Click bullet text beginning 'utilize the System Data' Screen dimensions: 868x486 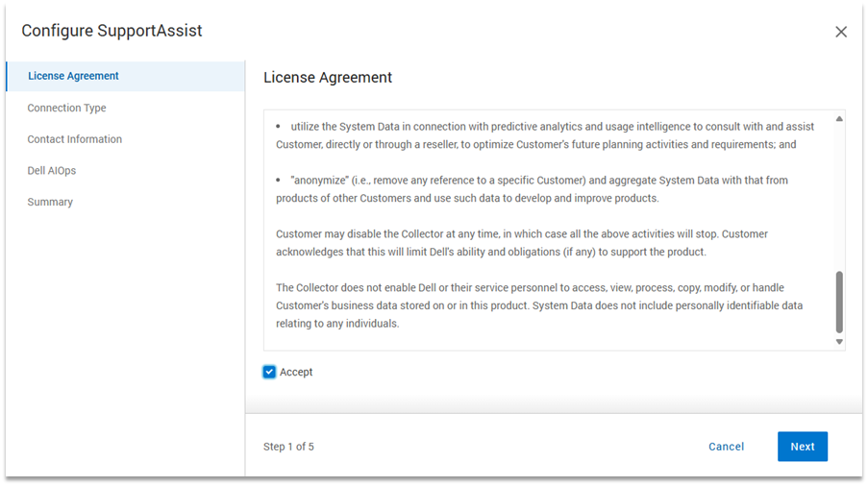click(545, 135)
